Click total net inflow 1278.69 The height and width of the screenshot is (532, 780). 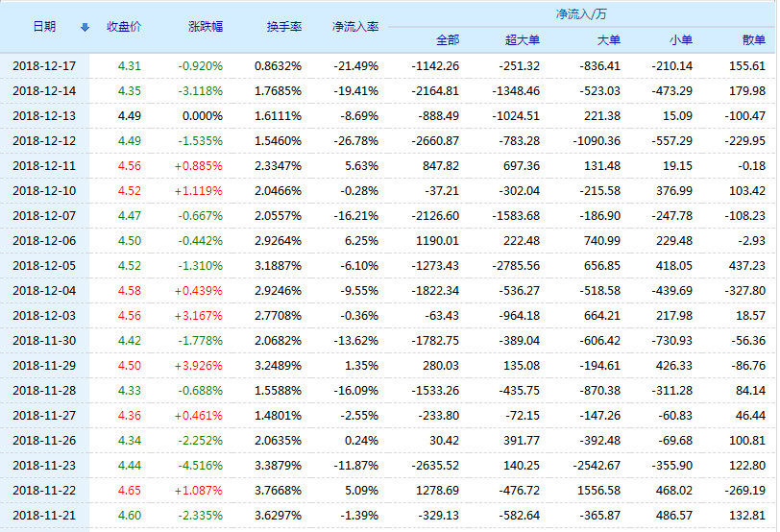(x=437, y=491)
